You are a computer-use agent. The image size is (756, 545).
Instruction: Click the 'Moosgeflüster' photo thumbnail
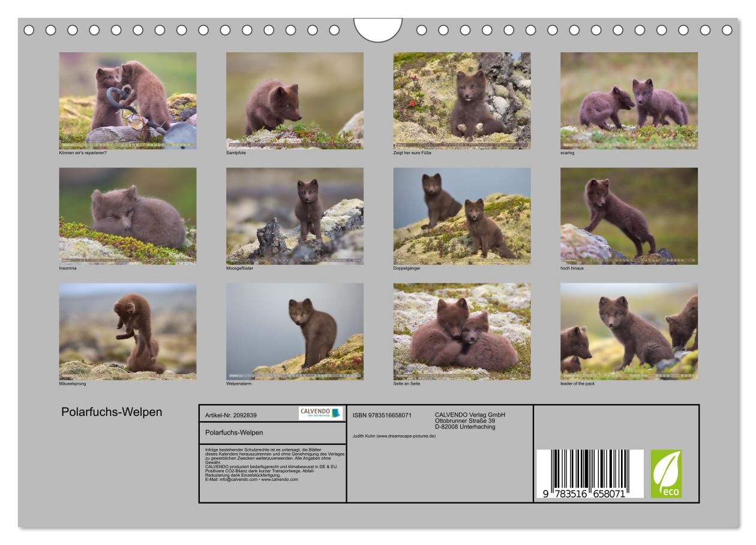pos(295,215)
